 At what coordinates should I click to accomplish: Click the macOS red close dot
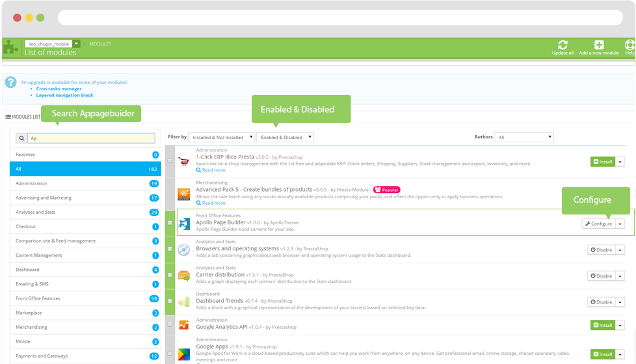[17, 18]
